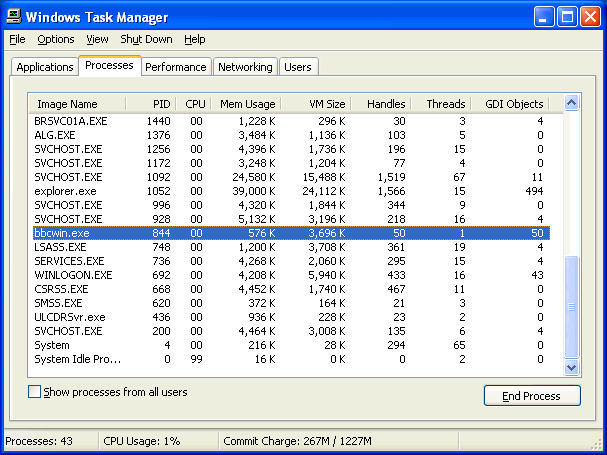The image size is (607, 455).
Task: Enable Show processes from all users
Action: click(35, 393)
